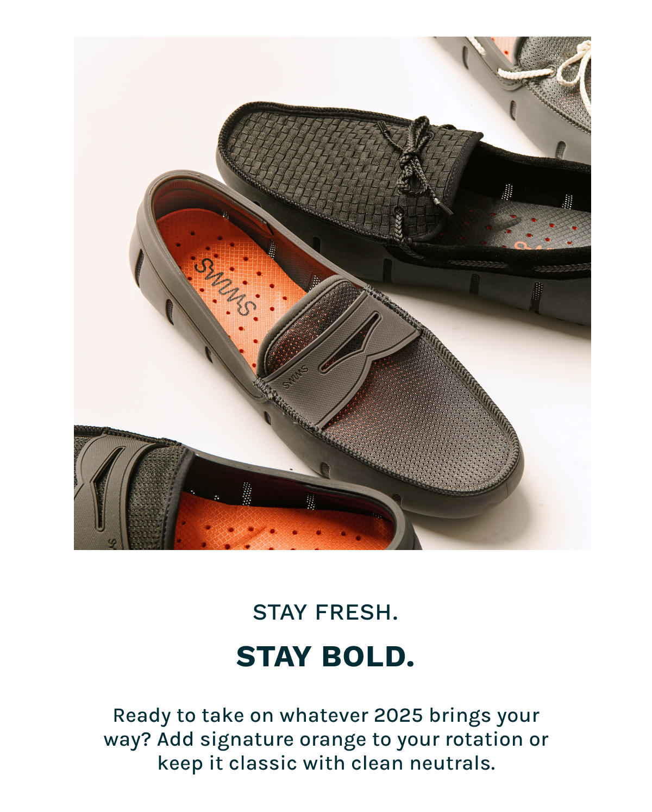This screenshot has height=812, width=652.
Task: Click the "2025" text in the paragraph
Action: click(398, 715)
